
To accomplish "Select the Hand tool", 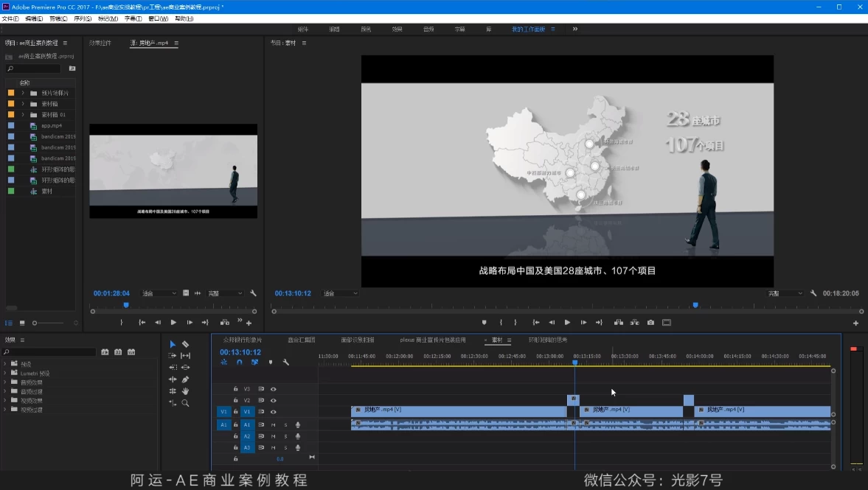I will (185, 391).
